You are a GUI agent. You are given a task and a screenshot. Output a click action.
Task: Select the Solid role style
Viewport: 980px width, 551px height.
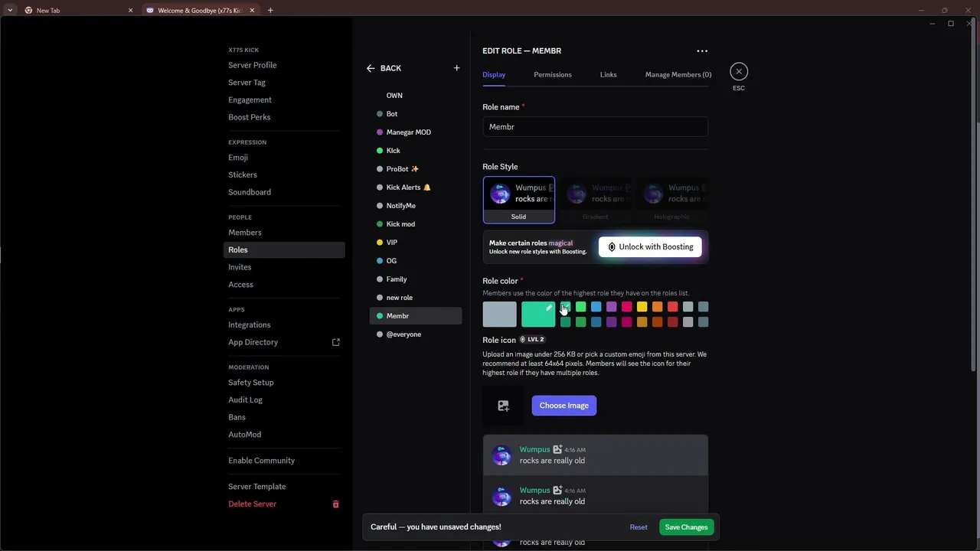click(x=518, y=200)
